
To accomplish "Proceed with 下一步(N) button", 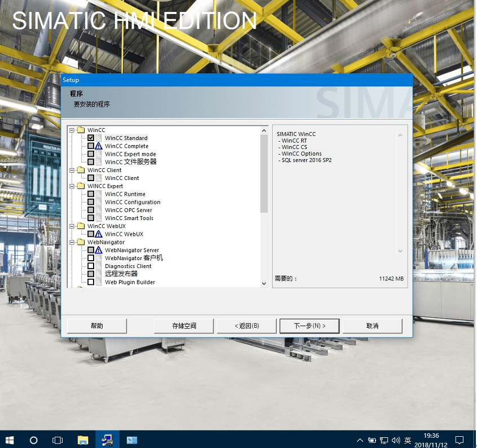I will click(x=310, y=326).
